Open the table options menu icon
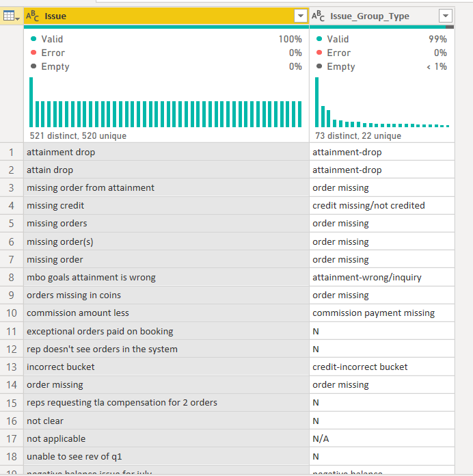 11,16
